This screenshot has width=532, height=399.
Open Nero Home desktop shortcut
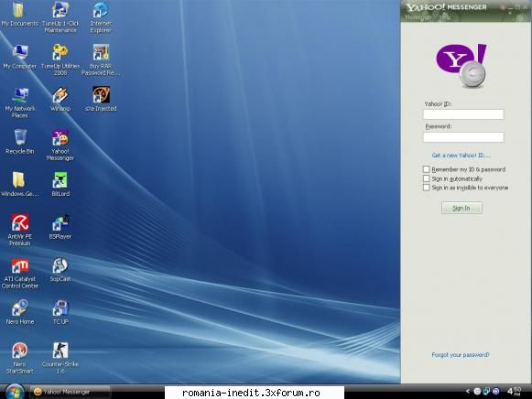19,313
